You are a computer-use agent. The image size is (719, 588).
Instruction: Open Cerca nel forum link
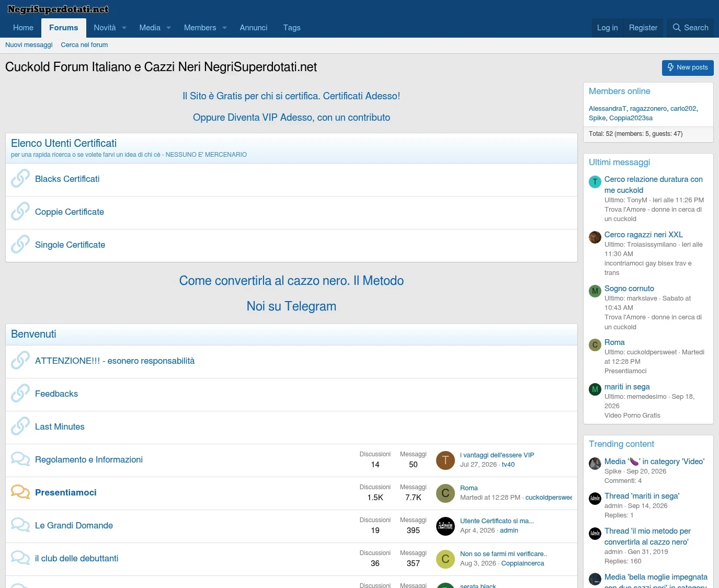[x=84, y=45]
